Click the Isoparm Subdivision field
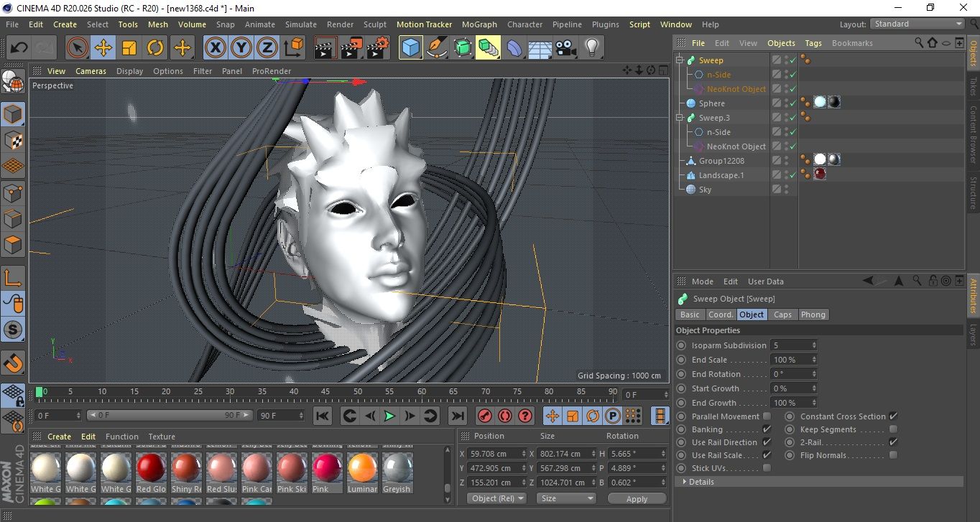The width and height of the screenshot is (980, 522). point(792,345)
